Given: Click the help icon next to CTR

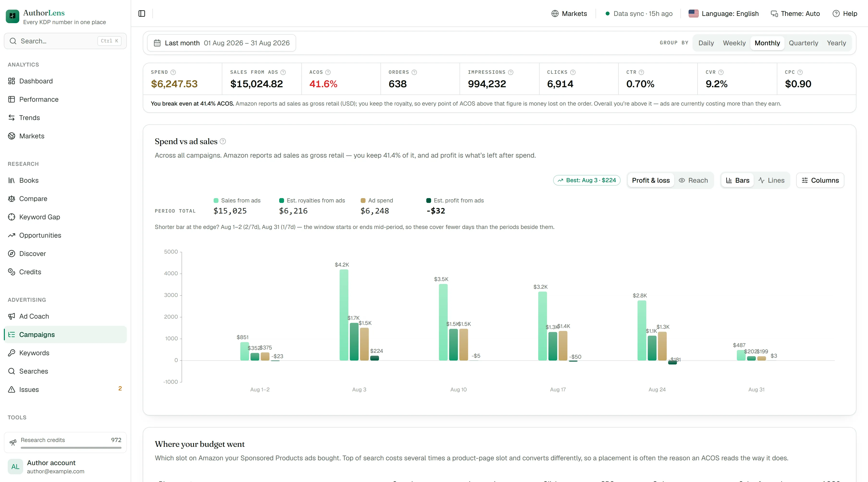Looking at the screenshot, I should click(642, 72).
